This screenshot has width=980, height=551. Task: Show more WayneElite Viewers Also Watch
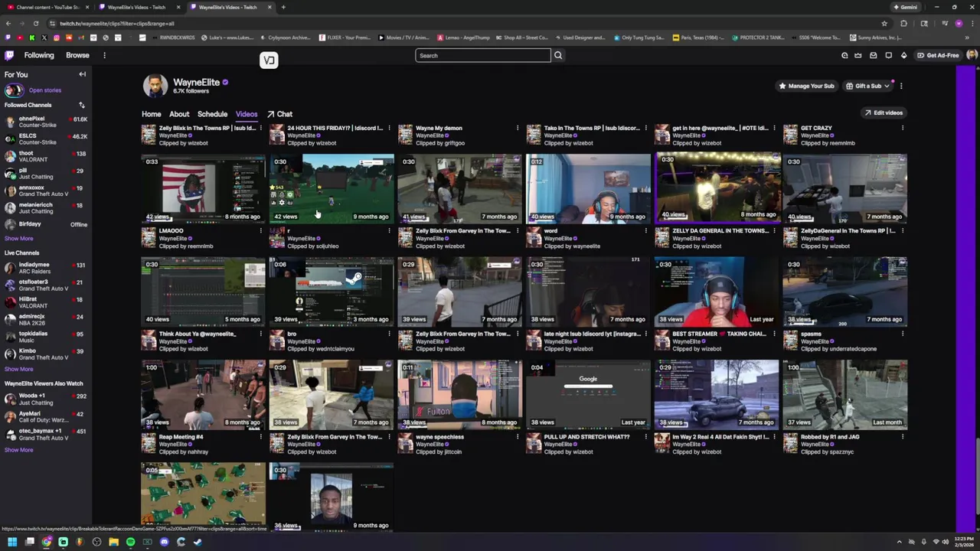pyautogui.click(x=18, y=450)
